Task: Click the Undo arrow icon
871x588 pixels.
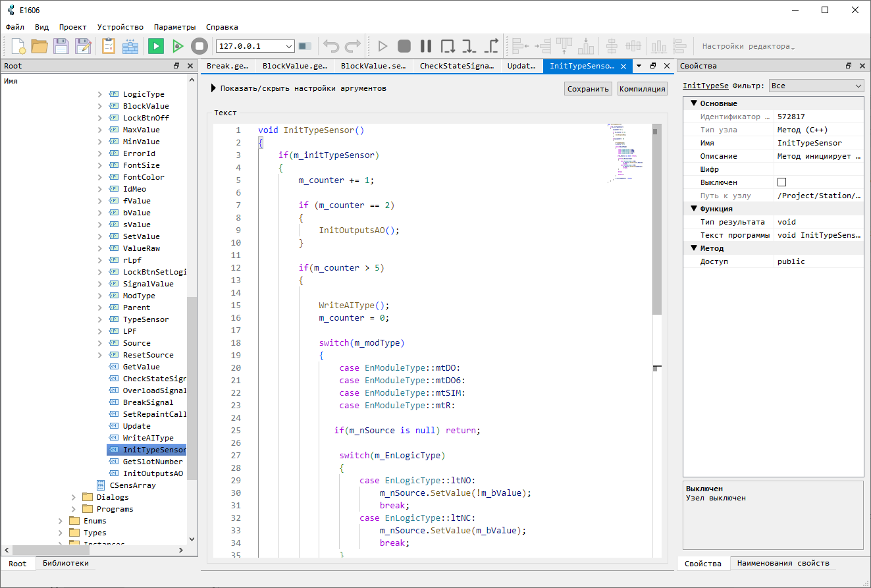Action: point(331,46)
